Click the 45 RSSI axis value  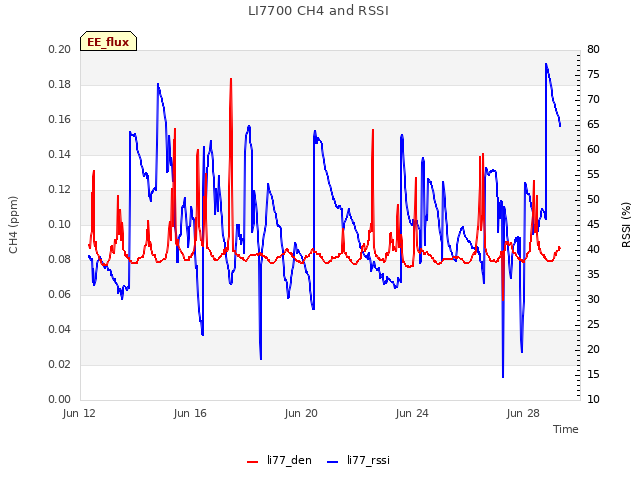pos(593,224)
